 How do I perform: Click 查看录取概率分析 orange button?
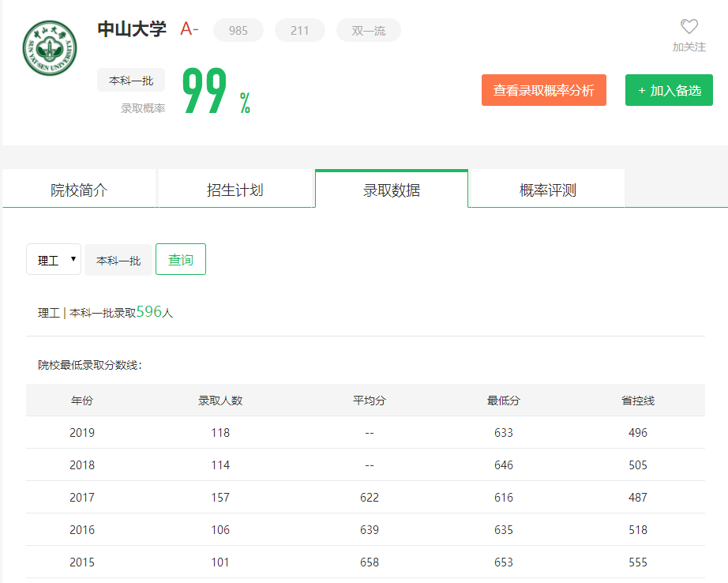pyautogui.click(x=544, y=90)
